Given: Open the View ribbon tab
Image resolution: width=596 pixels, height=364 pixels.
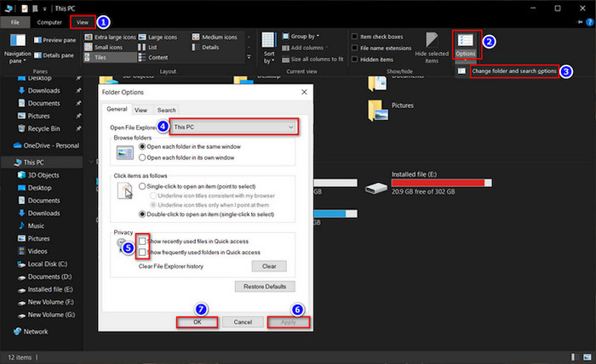Looking at the screenshot, I should tap(83, 22).
